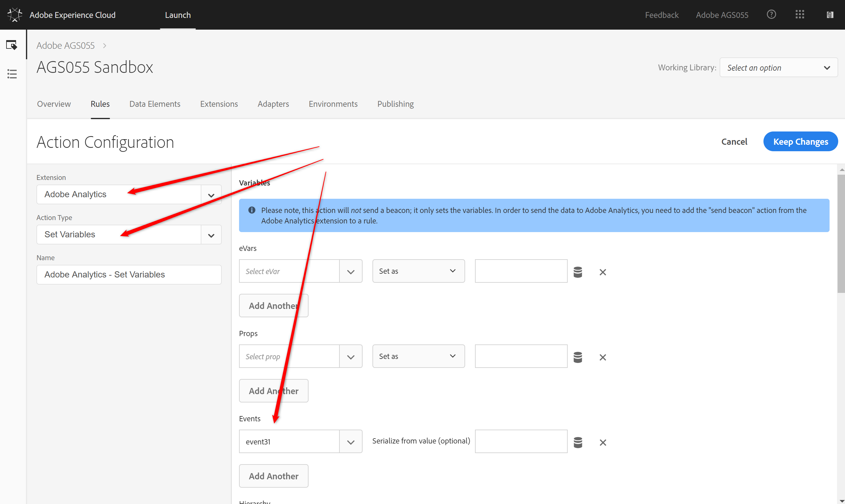
Task: Open data element picker for Events row
Action: (x=578, y=443)
